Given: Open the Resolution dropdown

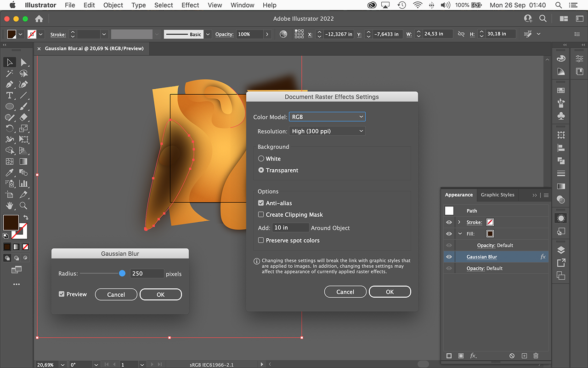Looking at the screenshot, I should (327, 132).
